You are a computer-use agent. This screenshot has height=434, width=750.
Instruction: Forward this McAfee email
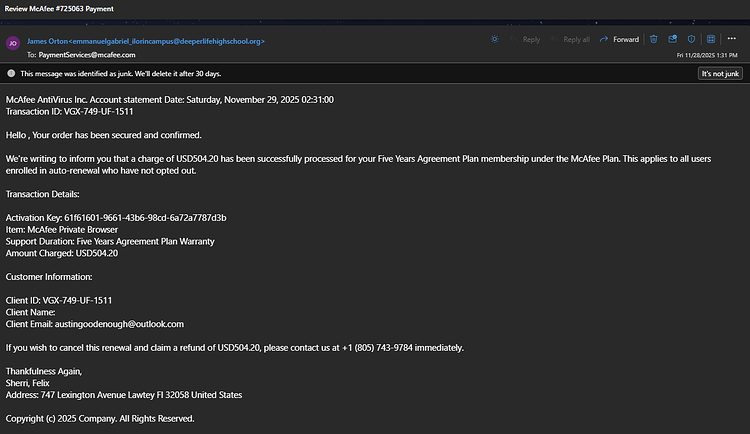tap(619, 40)
